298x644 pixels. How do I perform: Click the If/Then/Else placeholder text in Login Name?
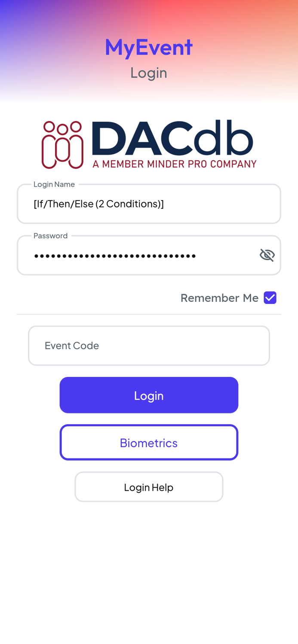[99, 204]
